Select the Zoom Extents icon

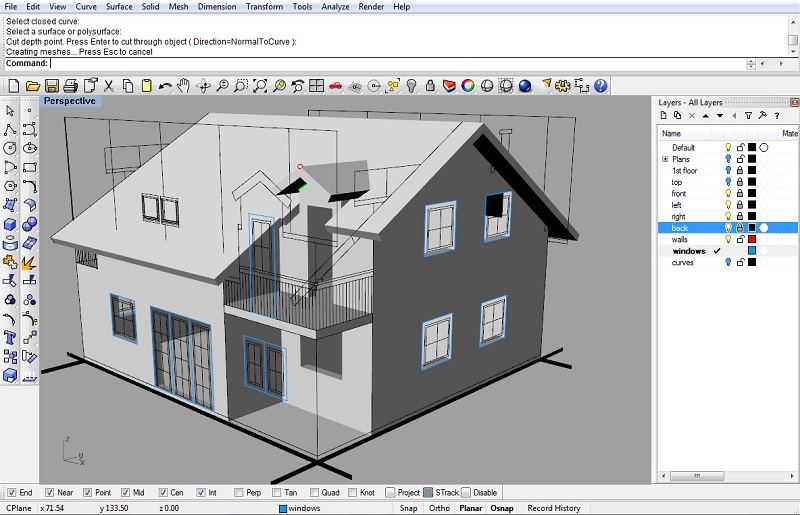(x=260, y=86)
